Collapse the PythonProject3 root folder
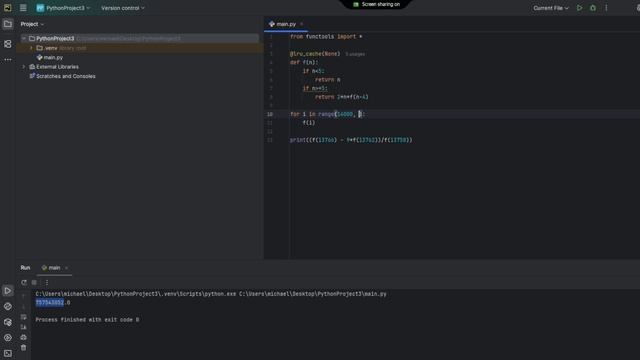Viewport: 640px width, 360px height. point(24,38)
